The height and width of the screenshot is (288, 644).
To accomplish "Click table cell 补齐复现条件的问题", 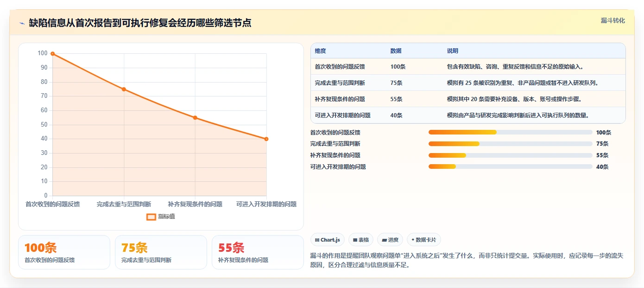I will pyautogui.click(x=340, y=99).
